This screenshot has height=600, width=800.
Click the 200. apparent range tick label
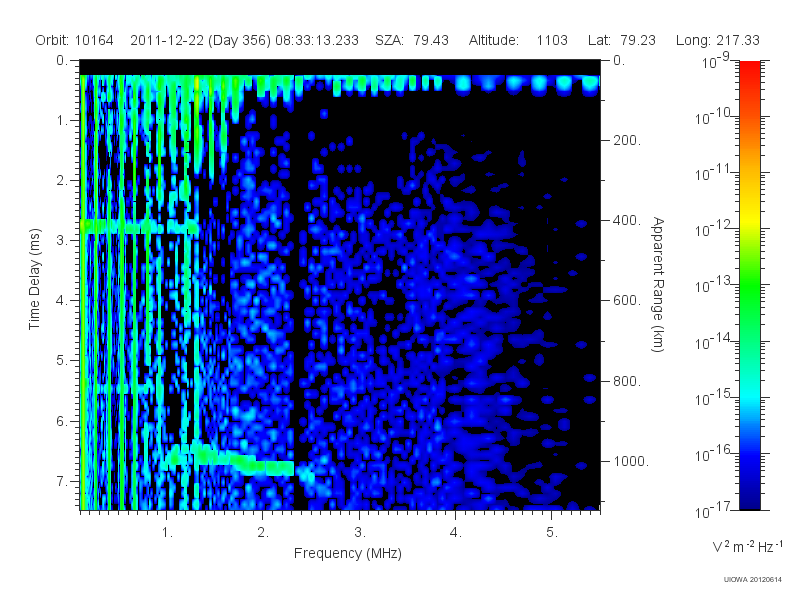(x=627, y=140)
